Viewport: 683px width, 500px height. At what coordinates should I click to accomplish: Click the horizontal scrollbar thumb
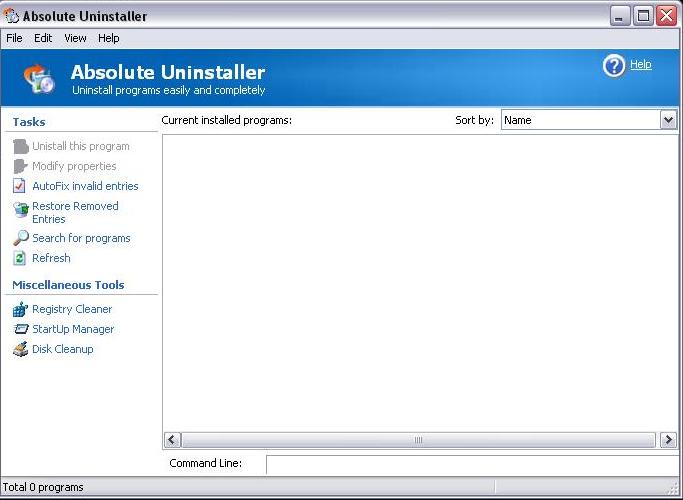(x=418, y=440)
